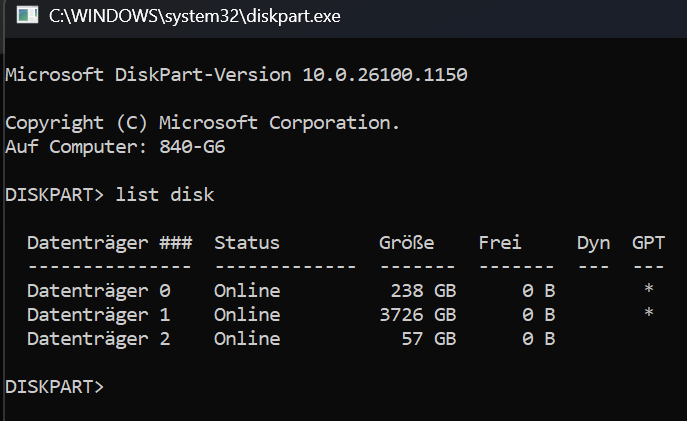Click the empty DISKPART> prompt at bottom
687x421 pixels.
point(54,387)
